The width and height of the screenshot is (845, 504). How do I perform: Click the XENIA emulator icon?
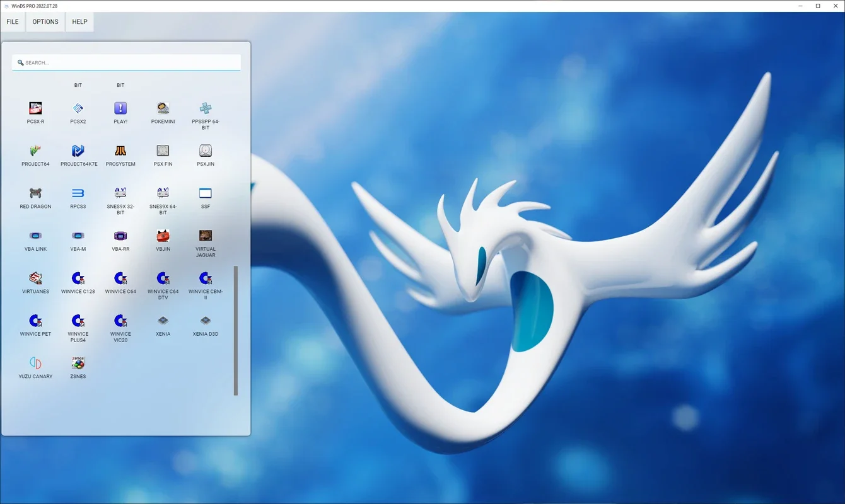(x=163, y=321)
